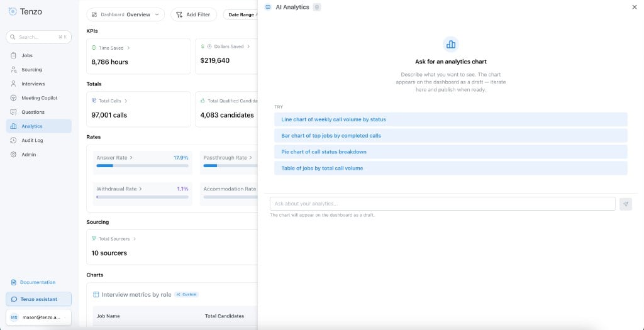Click the 4,083 candidates value
The image size is (644, 330).
226,115
